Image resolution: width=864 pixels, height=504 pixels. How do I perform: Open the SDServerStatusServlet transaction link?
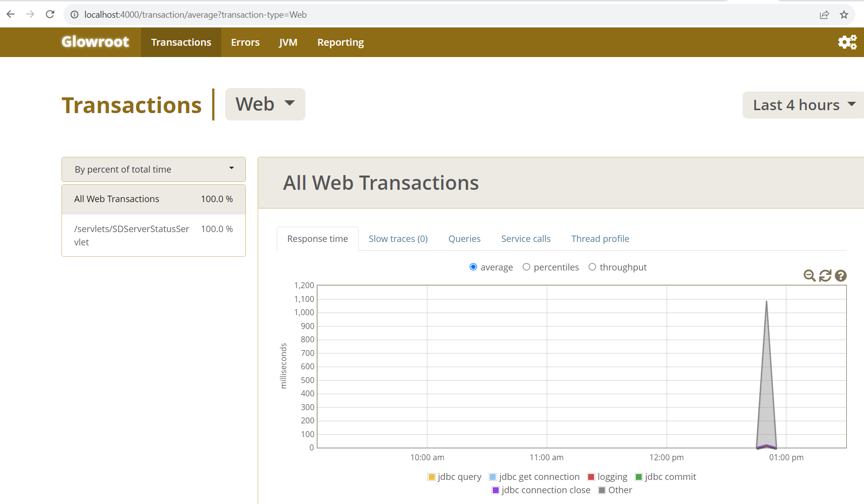click(x=132, y=235)
